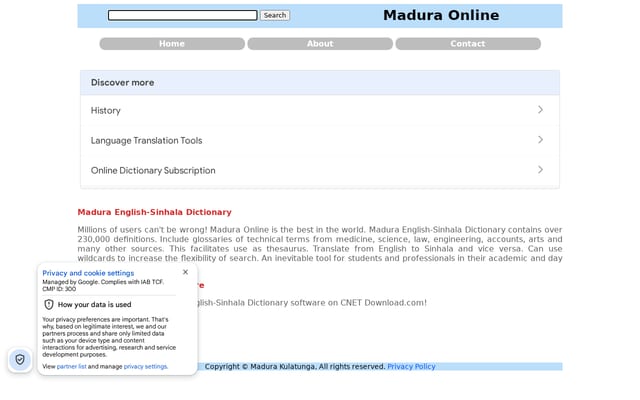
Task: Expand the History row chevron
Action: [x=540, y=110]
